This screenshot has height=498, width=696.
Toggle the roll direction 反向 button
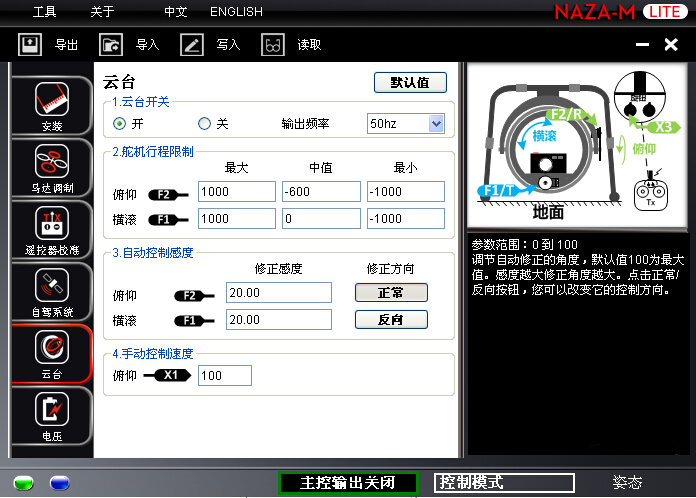click(391, 320)
